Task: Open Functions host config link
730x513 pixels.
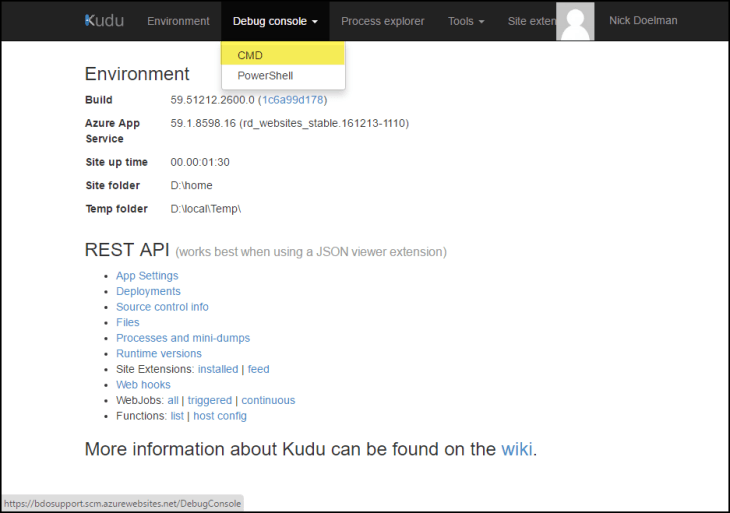Action: [220, 416]
